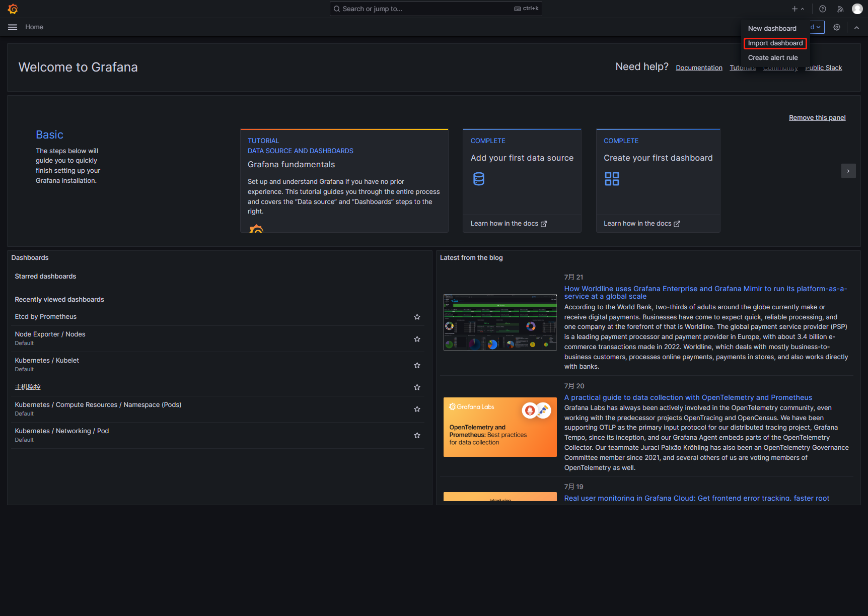Open Etcd by Prometheus dashboard
Screen dimensions: 868x616
(x=46, y=317)
